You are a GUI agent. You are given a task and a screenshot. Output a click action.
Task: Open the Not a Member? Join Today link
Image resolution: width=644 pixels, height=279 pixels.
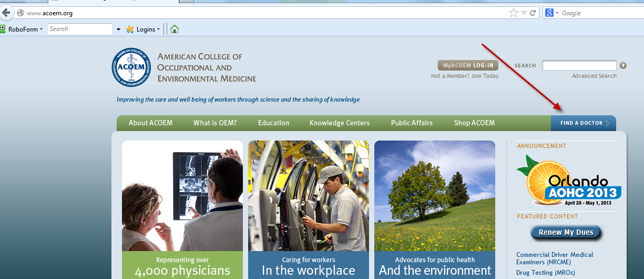coord(465,76)
